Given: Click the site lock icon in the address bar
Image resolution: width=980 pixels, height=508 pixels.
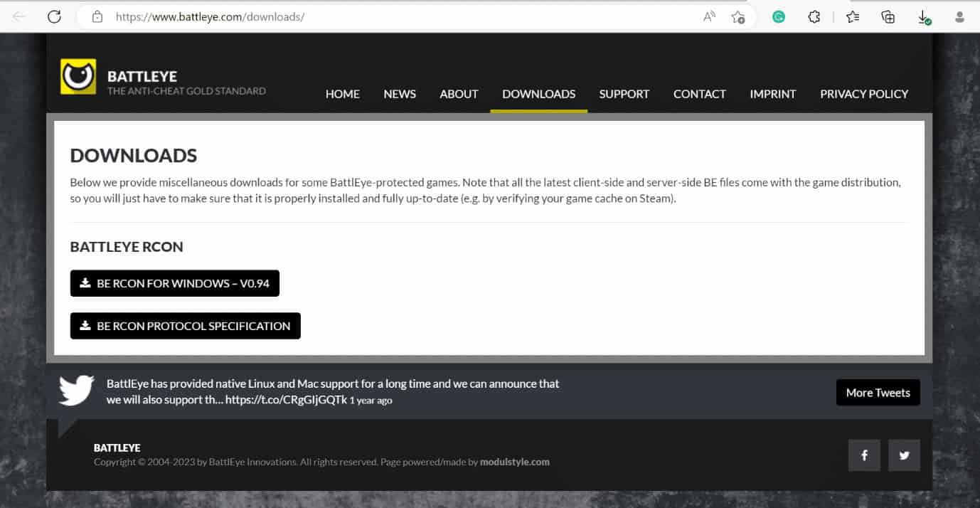Looking at the screenshot, I should (97, 16).
